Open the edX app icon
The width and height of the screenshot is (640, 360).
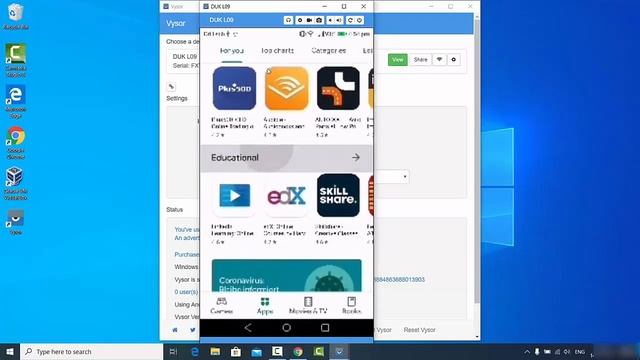(x=287, y=196)
